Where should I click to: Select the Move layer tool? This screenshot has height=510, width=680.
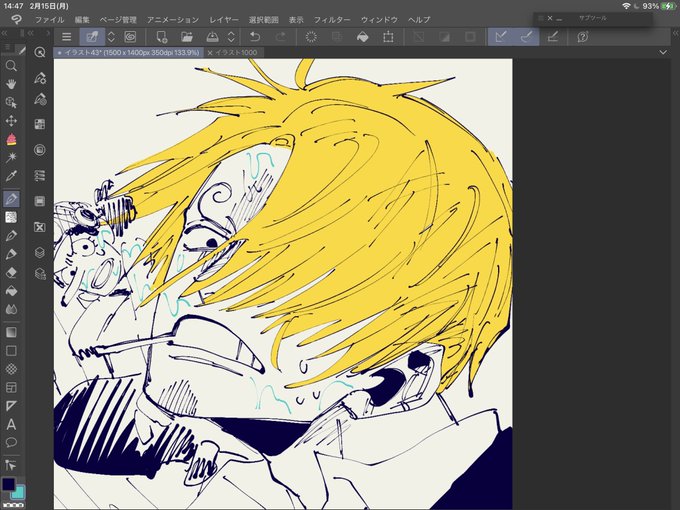(x=11, y=121)
